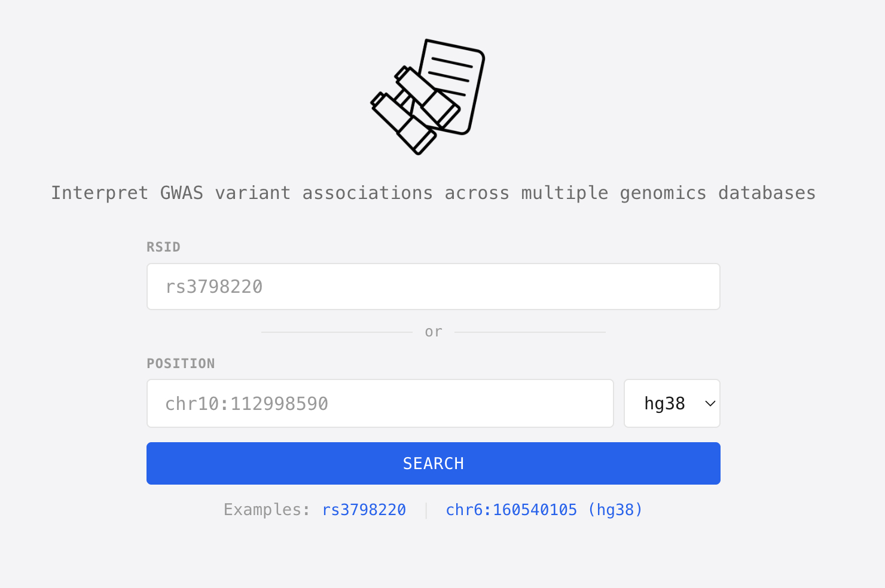Click the RSID field label
885x588 pixels.
click(x=163, y=247)
